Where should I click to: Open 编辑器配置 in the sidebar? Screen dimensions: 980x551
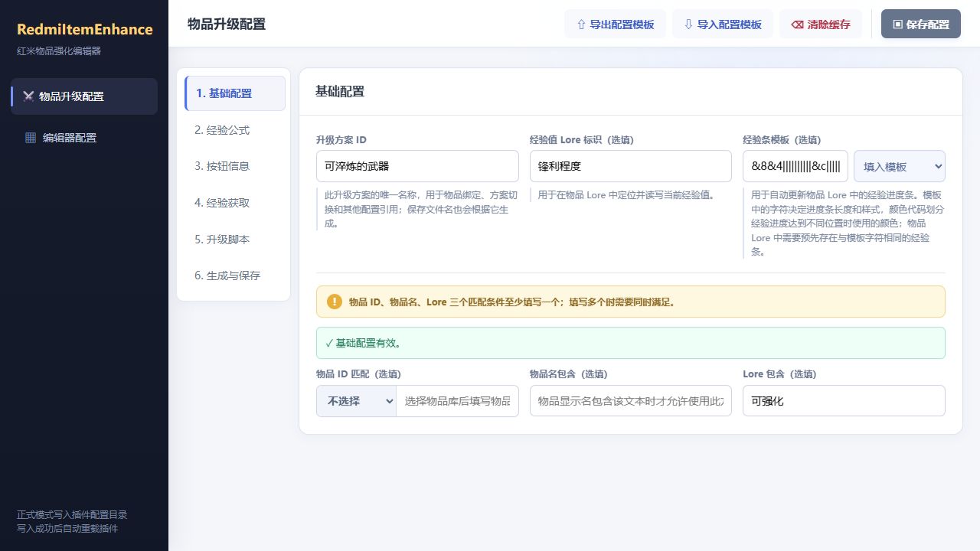point(84,138)
